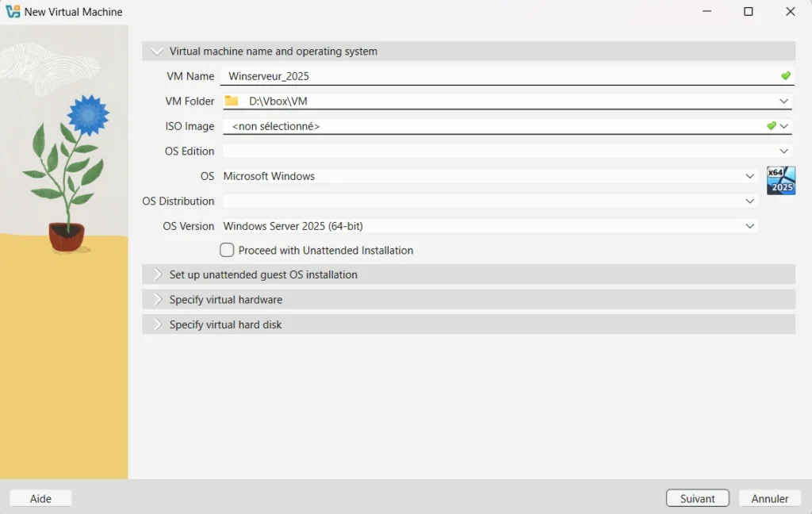812x514 pixels.
Task: Click the Aide button
Action: click(40, 498)
